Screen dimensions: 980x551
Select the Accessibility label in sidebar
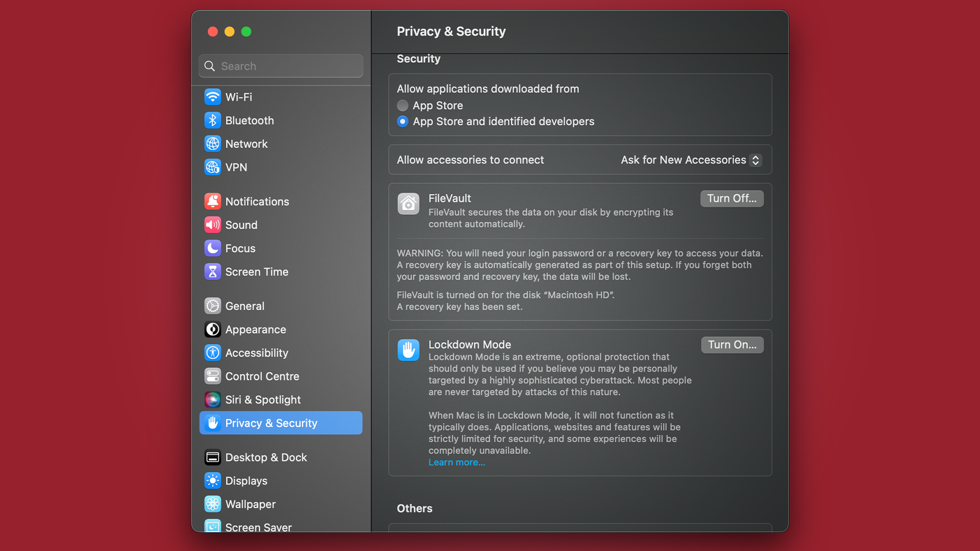click(x=257, y=353)
